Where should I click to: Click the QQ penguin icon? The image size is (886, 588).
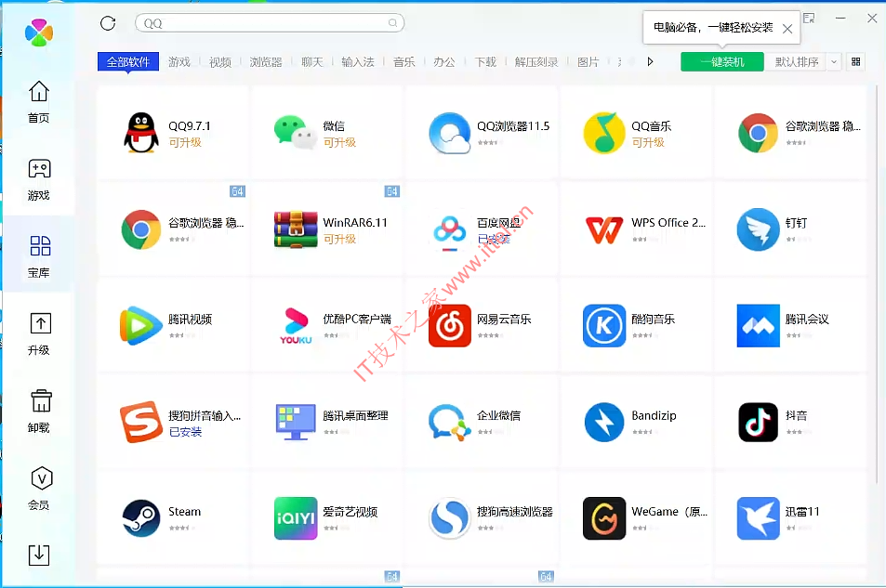141,133
